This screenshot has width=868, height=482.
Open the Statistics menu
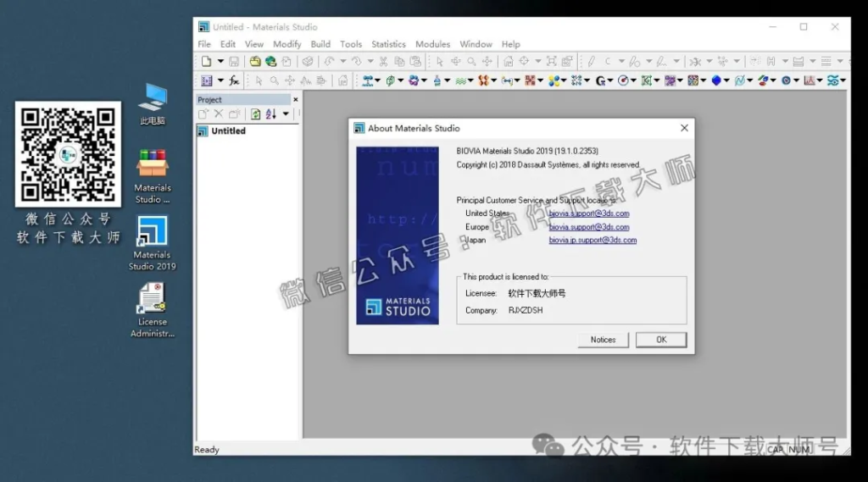point(388,44)
